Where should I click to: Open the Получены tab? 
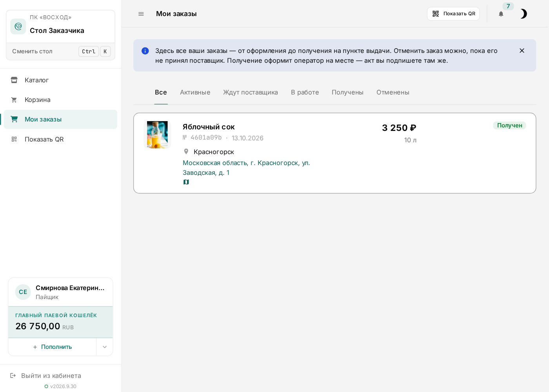pos(347,93)
